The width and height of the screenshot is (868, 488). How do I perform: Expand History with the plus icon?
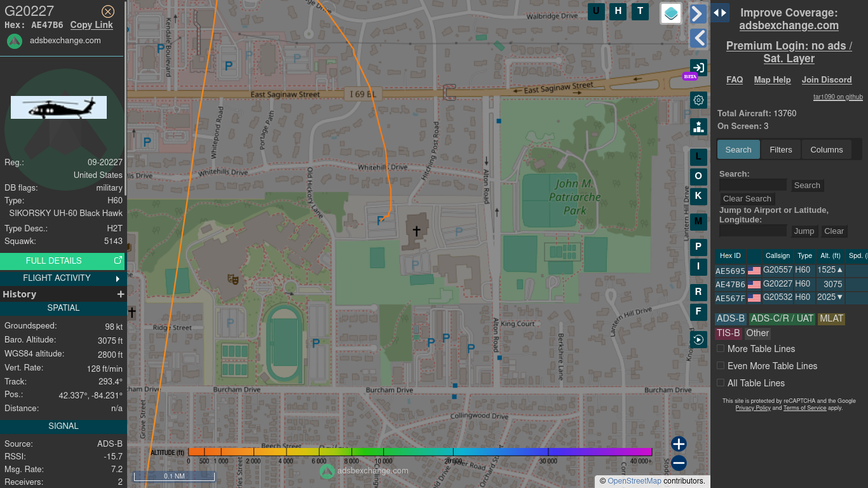120,294
